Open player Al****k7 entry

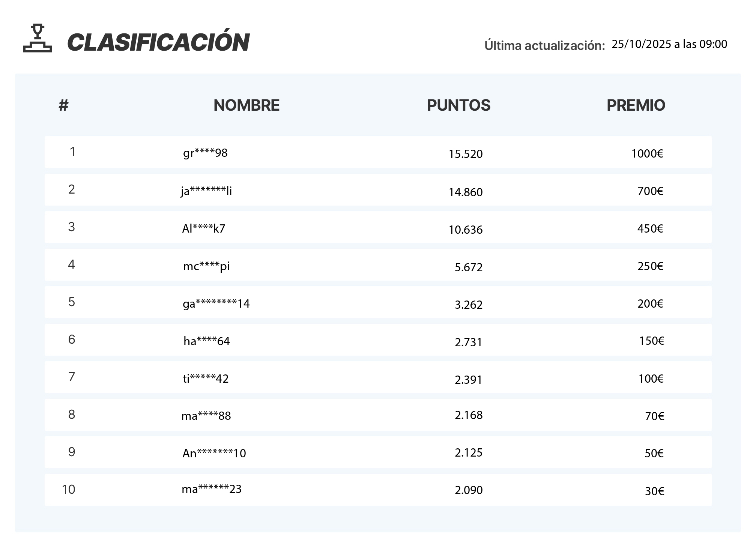[204, 228]
